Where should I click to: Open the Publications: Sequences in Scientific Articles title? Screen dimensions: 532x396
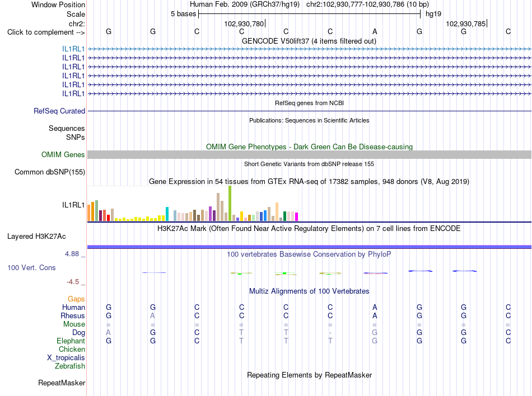tap(309, 120)
